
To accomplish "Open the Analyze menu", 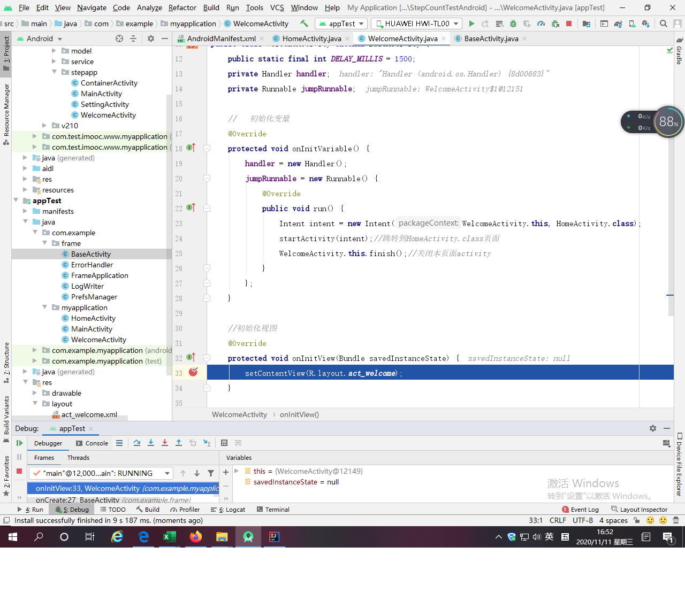I will pos(149,7).
